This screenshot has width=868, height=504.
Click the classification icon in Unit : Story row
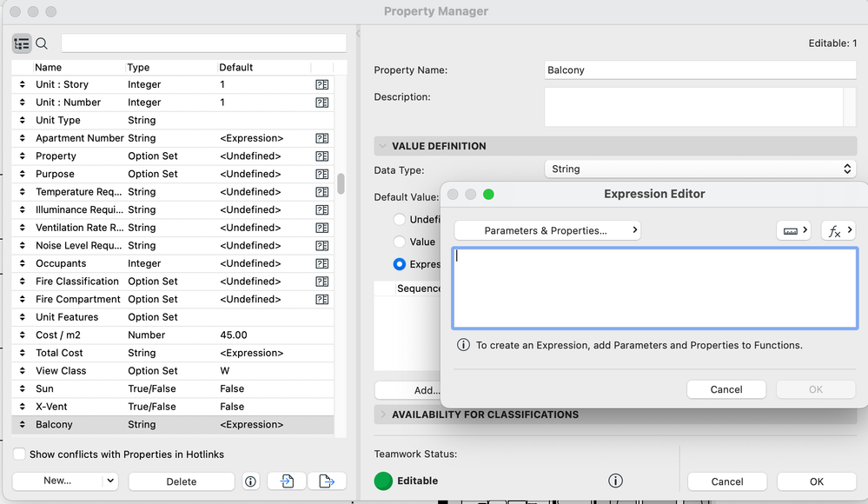point(322,85)
